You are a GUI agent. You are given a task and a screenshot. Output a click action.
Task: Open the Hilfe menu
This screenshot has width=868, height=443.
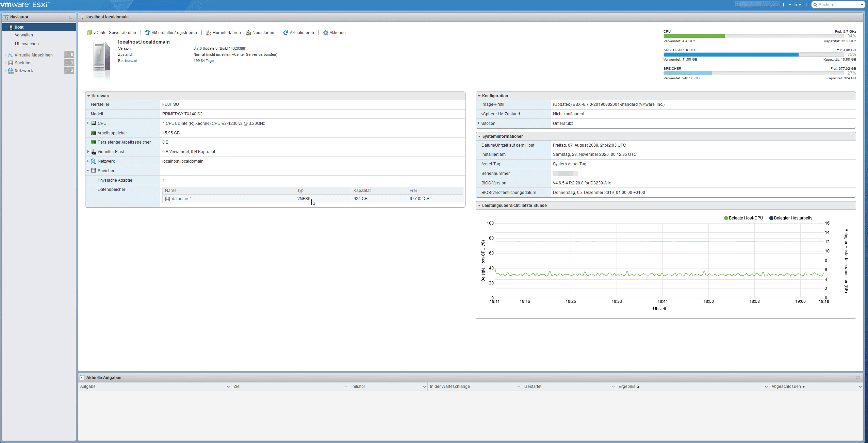point(795,5)
